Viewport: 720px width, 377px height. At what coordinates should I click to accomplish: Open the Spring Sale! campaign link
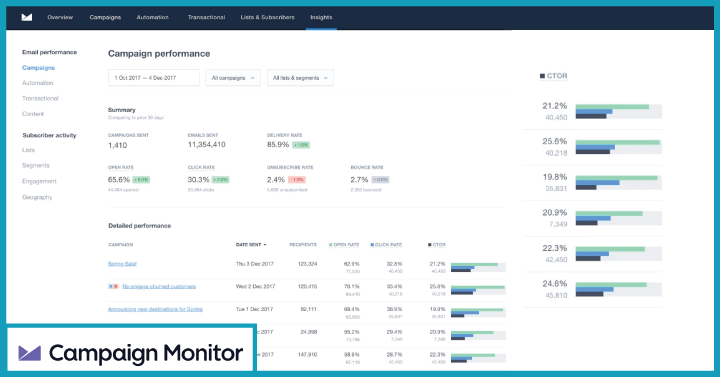click(x=122, y=264)
